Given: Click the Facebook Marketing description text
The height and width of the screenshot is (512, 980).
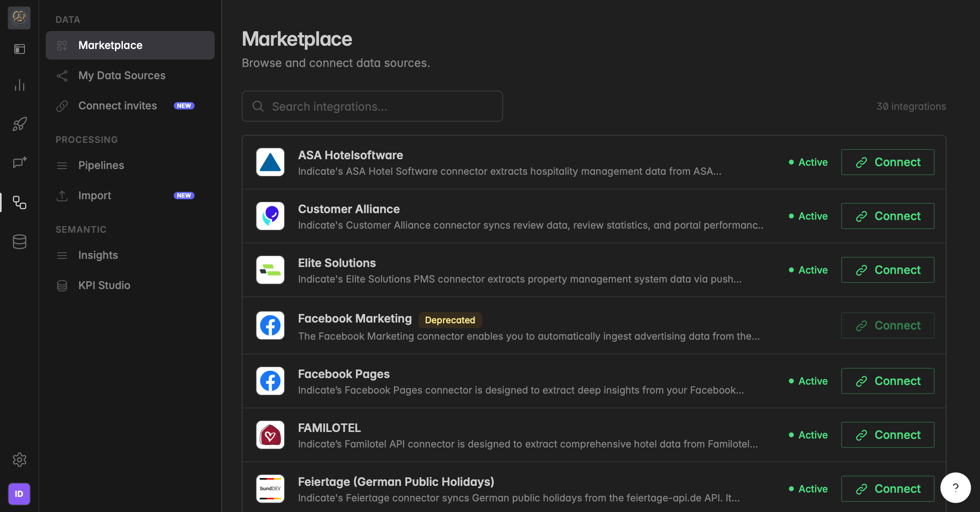Looking at the screenshot, I should tap(529, 336).
